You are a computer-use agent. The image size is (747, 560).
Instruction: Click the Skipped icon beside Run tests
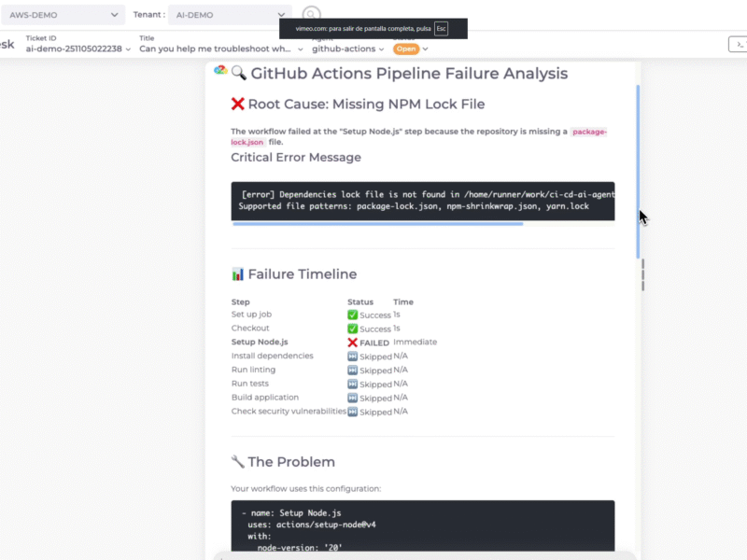355,384
